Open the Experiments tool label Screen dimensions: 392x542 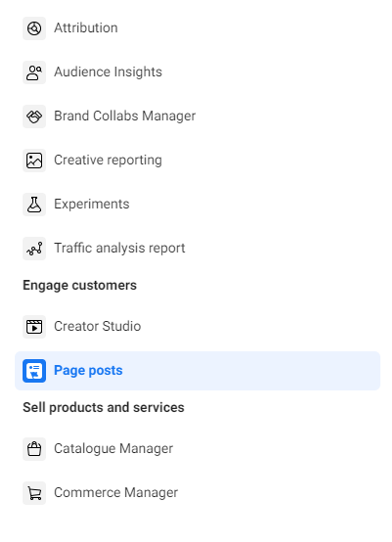click(92, 204)
